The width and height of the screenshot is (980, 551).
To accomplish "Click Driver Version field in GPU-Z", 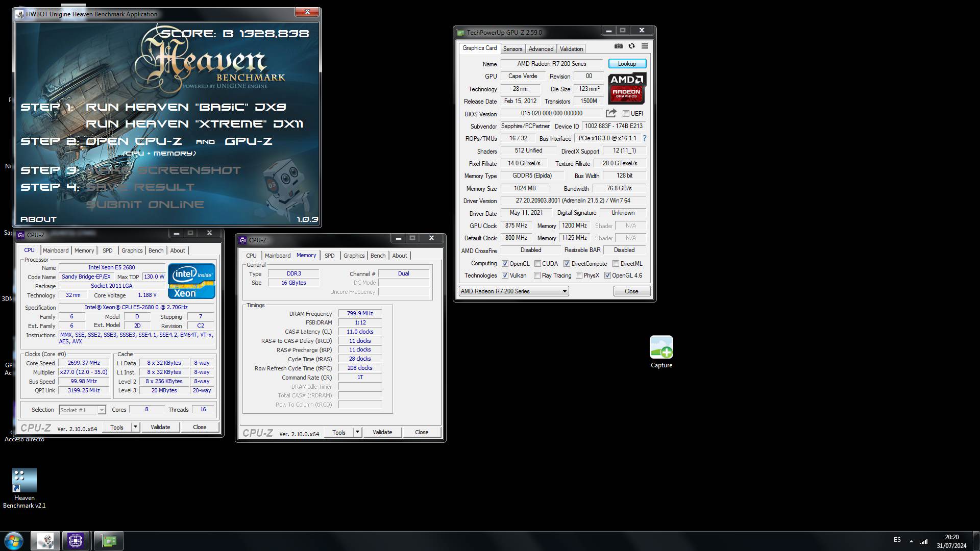I will pos(573,201).
